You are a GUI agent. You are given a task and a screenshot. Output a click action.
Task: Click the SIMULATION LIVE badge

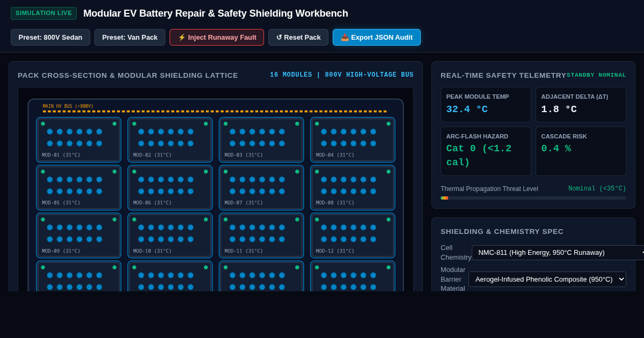(x=44, y=13)
